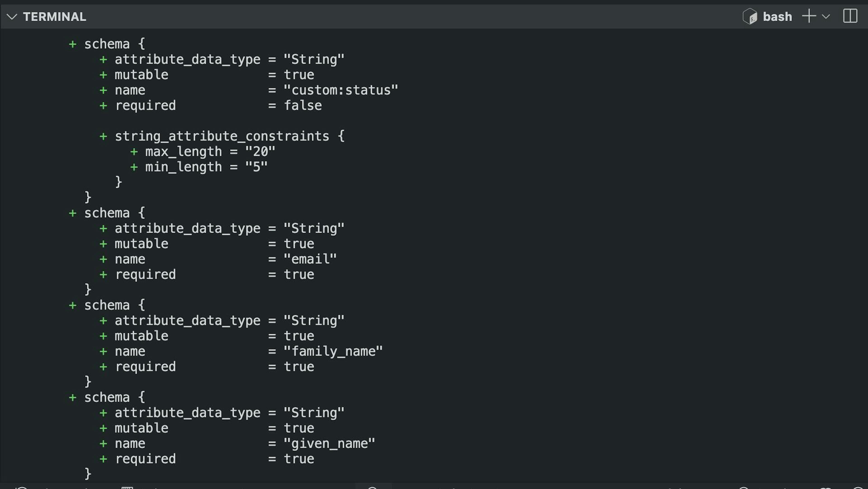Select the bash terminal label
Viewport: 868px width, 489px height.
pos(777,17)
